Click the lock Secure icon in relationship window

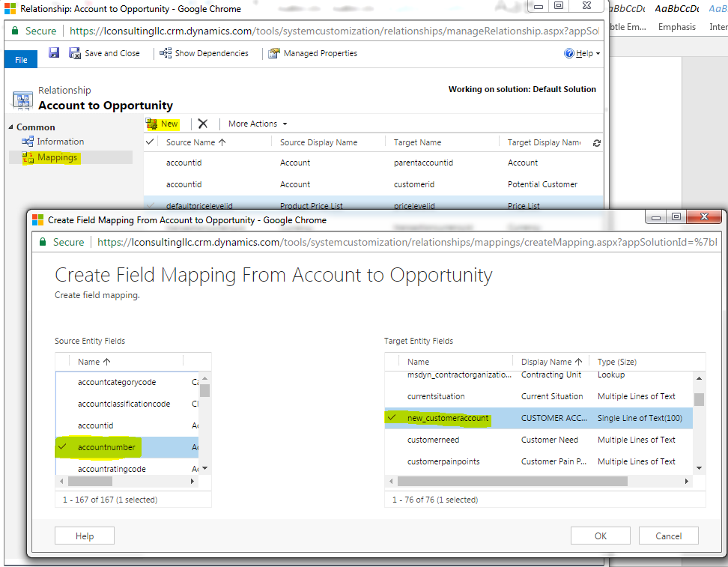pos(15,31)
